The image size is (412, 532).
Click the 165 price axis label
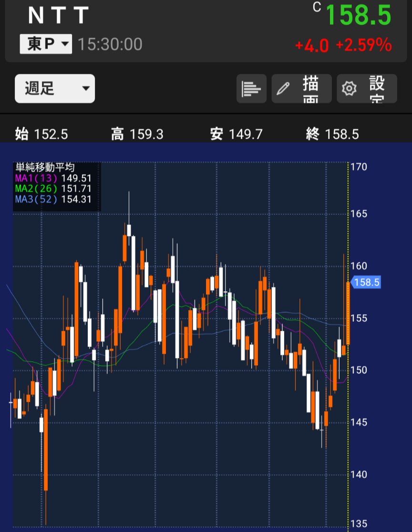[359, 214]
